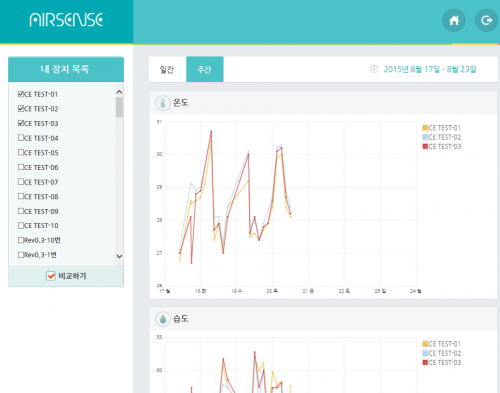Uncheck the CE TEST-01 checkbox
This screenshot has height=393, width=500.
click(21, 94)
